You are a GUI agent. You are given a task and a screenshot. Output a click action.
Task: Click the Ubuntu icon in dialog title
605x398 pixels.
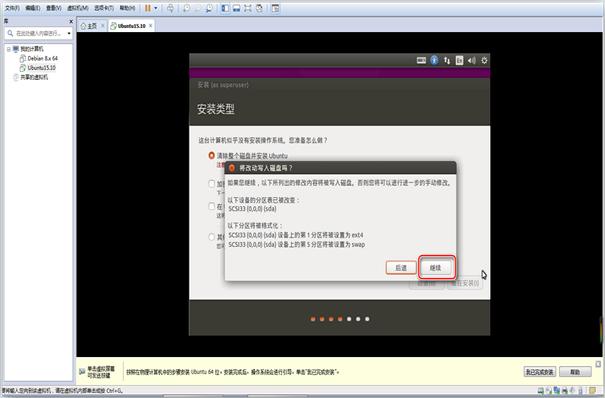coord(232,168)
